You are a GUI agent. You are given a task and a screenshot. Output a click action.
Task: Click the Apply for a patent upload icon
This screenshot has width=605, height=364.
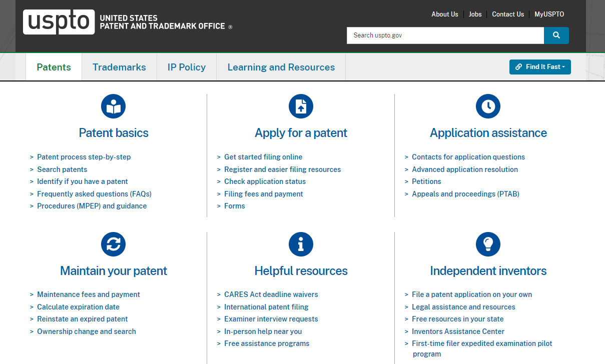click(x=301, y=106)
